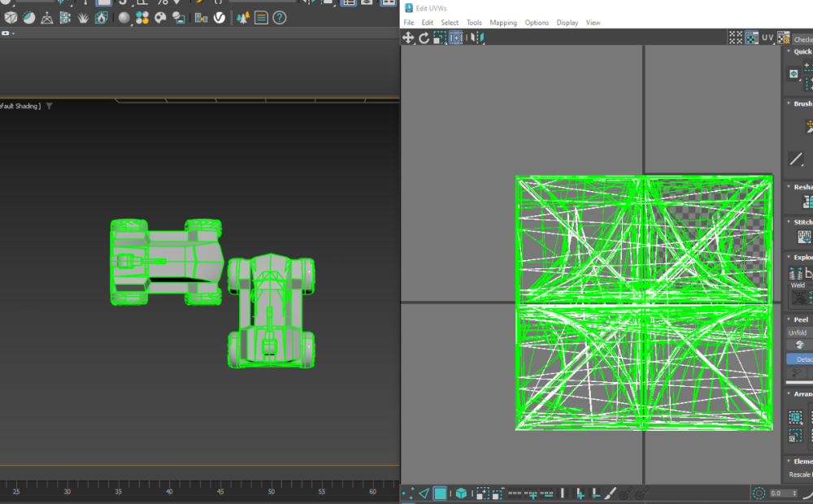Click the Default Shading viewport label
Screen dimensions: 813x504
pos(20,106)
